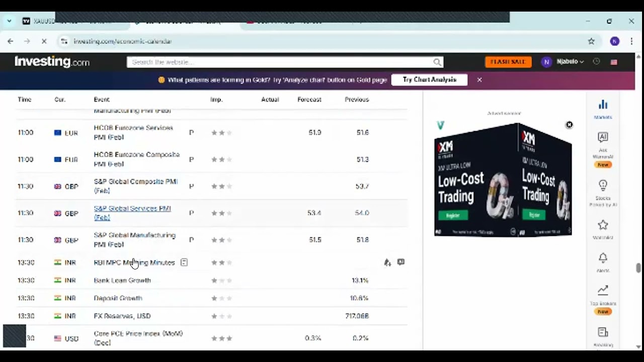Click the page vertical scrollbar thumb

pos(638,268)
